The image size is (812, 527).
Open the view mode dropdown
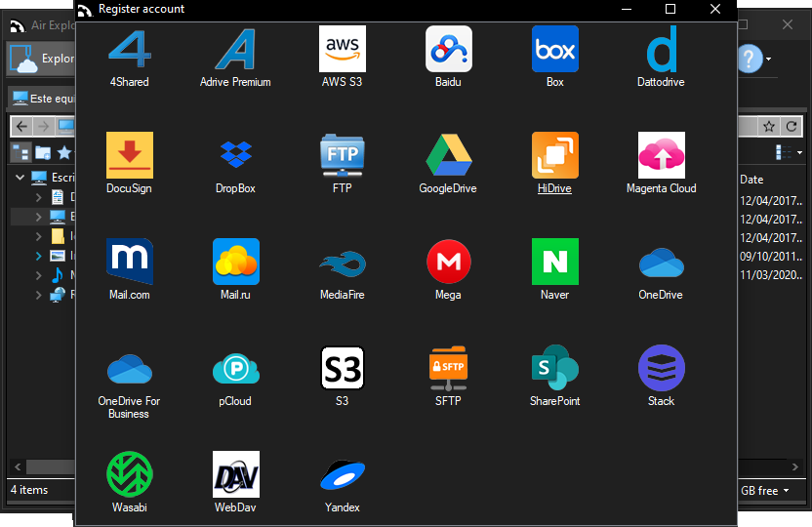tap(799, 152)
